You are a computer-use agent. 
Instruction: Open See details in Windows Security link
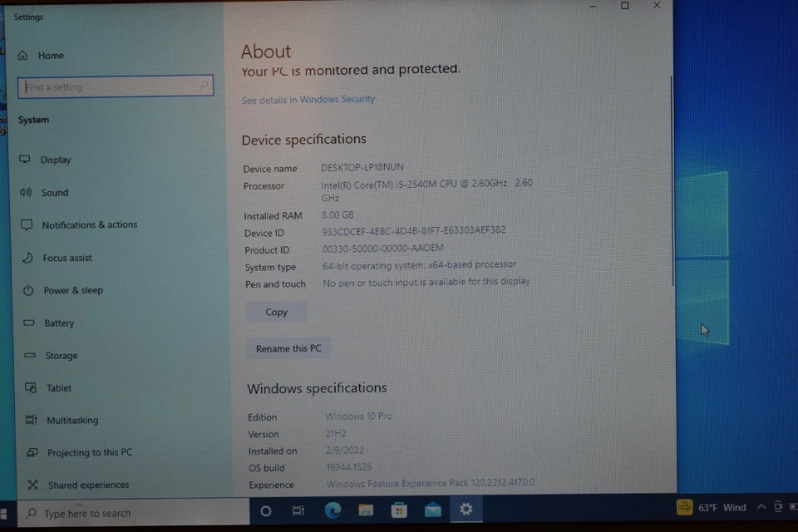pyautogui.click(x=308, y=99)
